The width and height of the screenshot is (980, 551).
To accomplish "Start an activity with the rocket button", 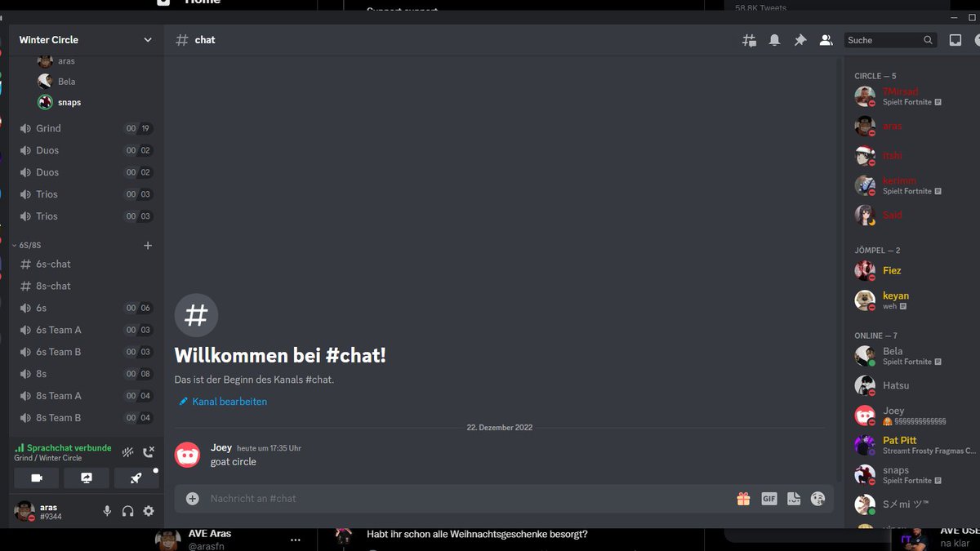I will pyautogui.click(x=136, y=478).
